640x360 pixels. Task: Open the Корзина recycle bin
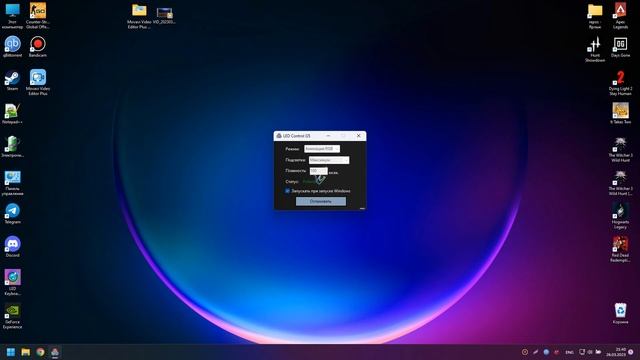620,313
